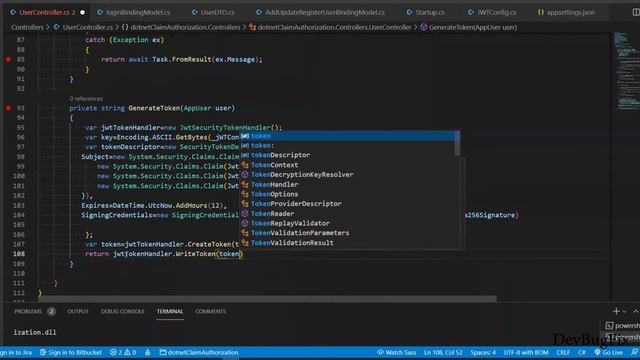Image resolution: width=640 pixels, height=360 pixels.
Task: Select the TokenProviderDescriptor suggestion
Action: [x=349, y=204]
